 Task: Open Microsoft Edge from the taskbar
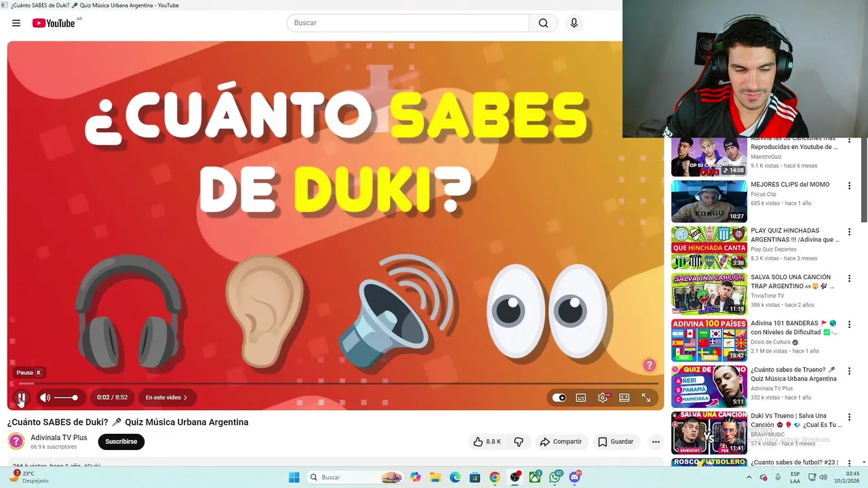tap(455, 477)
